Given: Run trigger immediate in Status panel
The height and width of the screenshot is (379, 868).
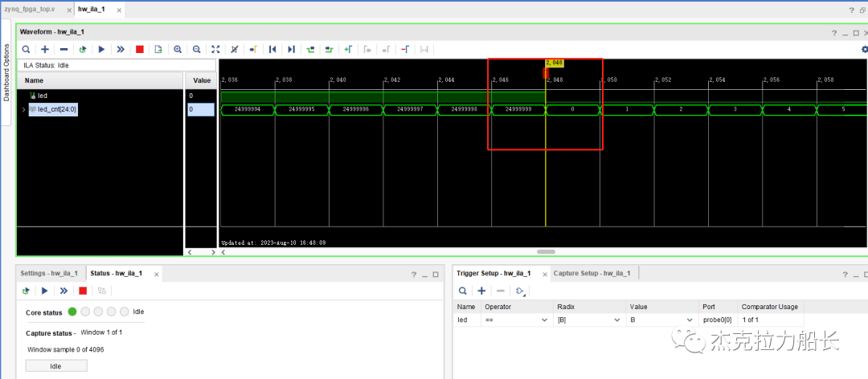Looking at the screenshot, I should click(x=63, y=291).
